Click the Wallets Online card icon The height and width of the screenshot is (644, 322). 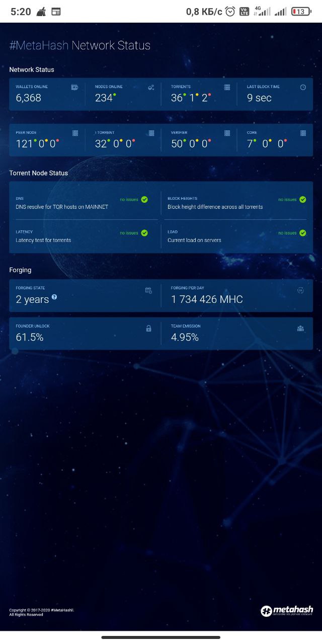click(x=75, y=87)
